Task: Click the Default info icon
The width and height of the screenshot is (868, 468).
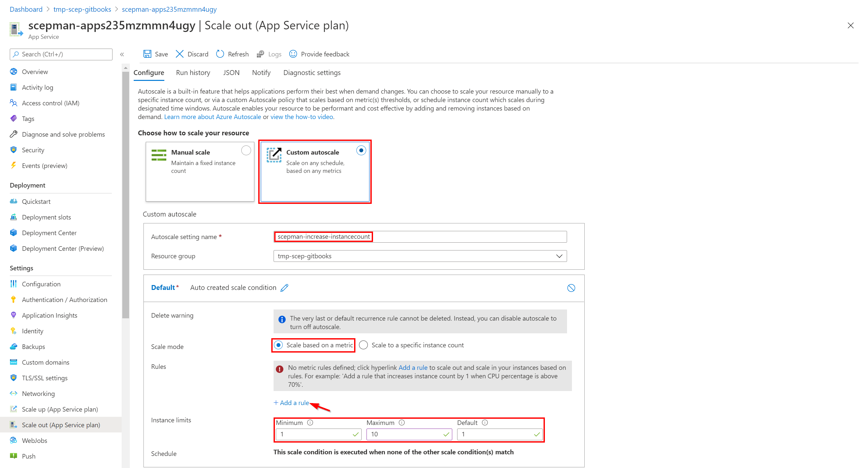Action: click(485, 423)
